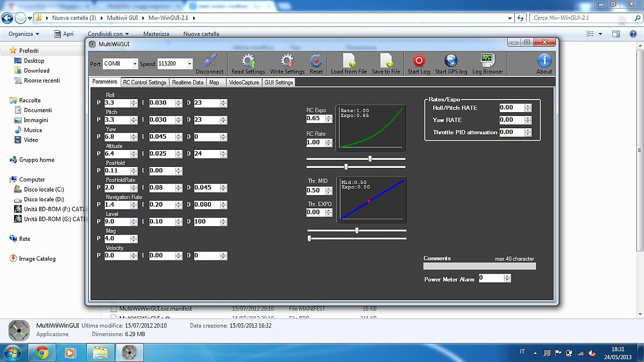Screen dimensions: 644x362
Task: Open Load from File icon
Action: pos(349,61)
